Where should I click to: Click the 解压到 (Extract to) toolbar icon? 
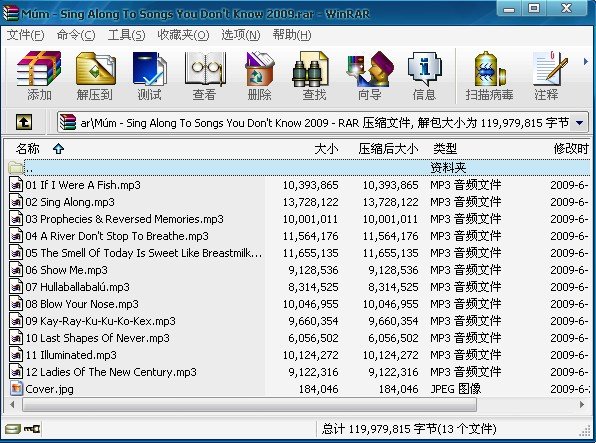tap(95, 76)
